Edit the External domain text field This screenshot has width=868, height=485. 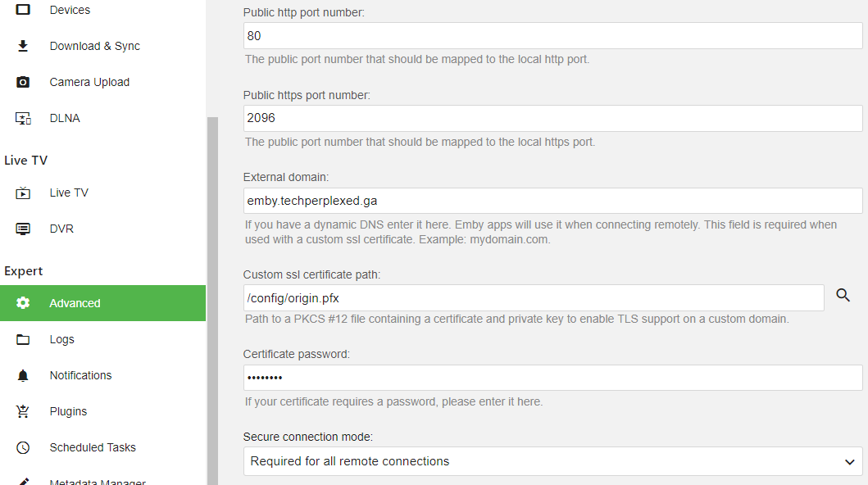552,201
